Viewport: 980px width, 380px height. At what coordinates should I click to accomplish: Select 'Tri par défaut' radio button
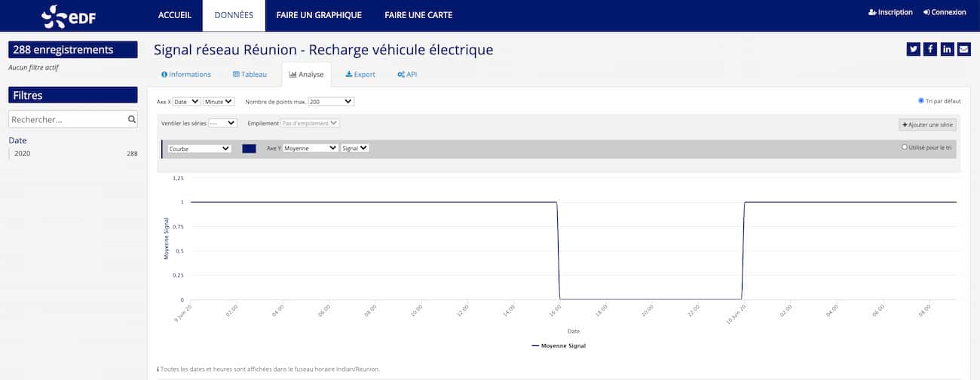pyautogui.click(x=921, y=100)
